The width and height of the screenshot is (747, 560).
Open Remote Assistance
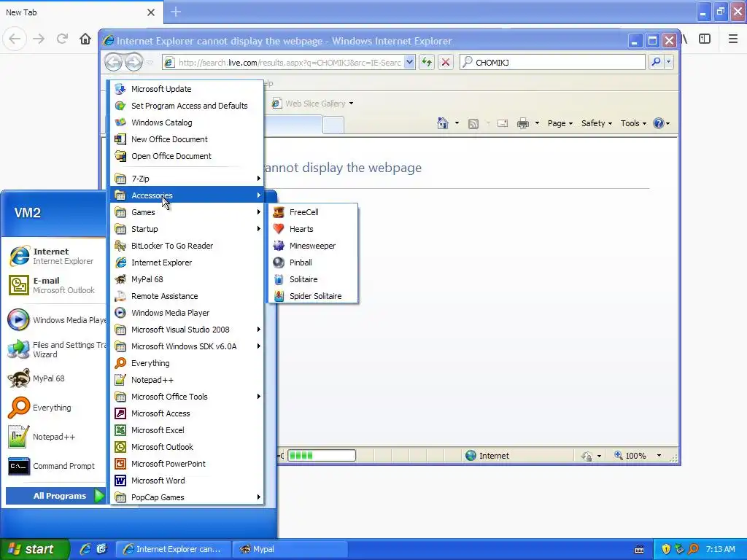coord(187,296)
